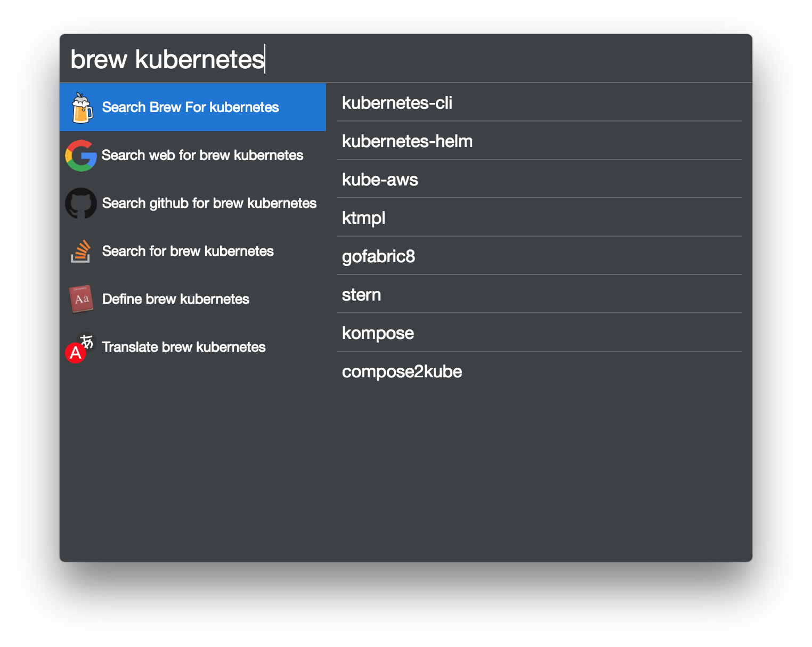This screenshot has width=812, height=647.
Task: Click the Translate language icon
Action: click(x=80, y=348)
